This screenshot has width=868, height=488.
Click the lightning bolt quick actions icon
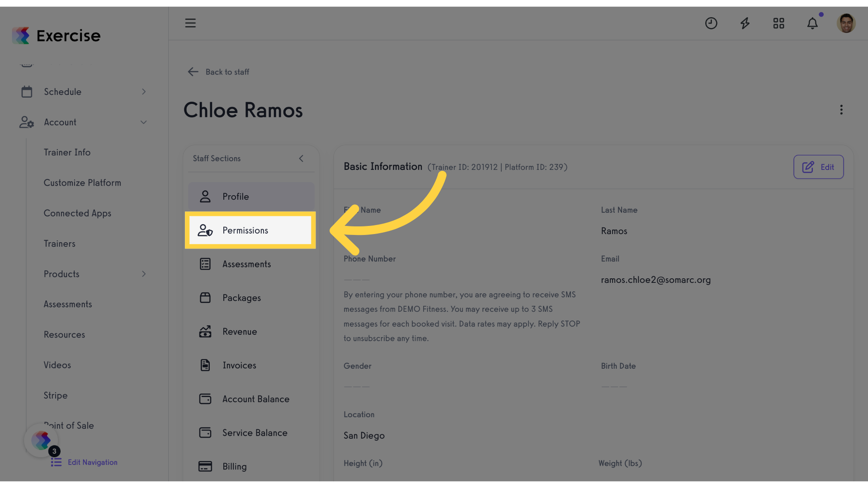coord(745,23)
